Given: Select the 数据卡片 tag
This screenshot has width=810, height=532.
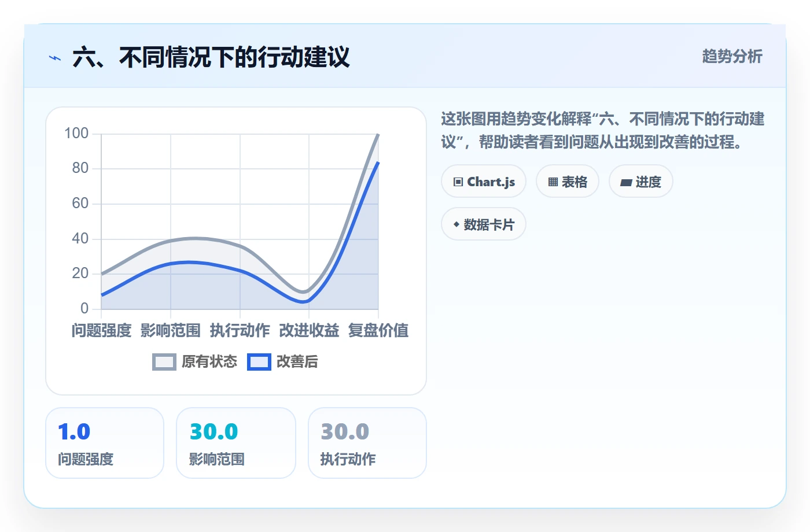Looking at the screenshot, I should pos(484,224).
